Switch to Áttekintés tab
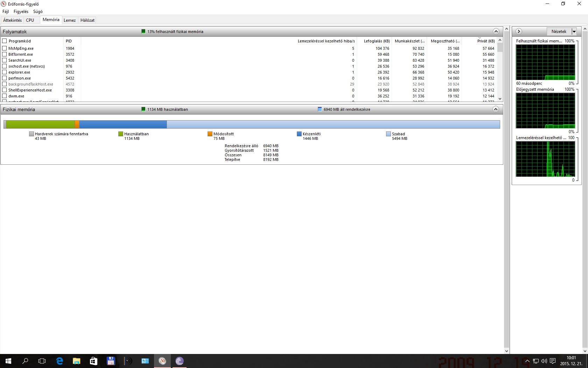The image size is (588, 368). click(x=12, y=20)
